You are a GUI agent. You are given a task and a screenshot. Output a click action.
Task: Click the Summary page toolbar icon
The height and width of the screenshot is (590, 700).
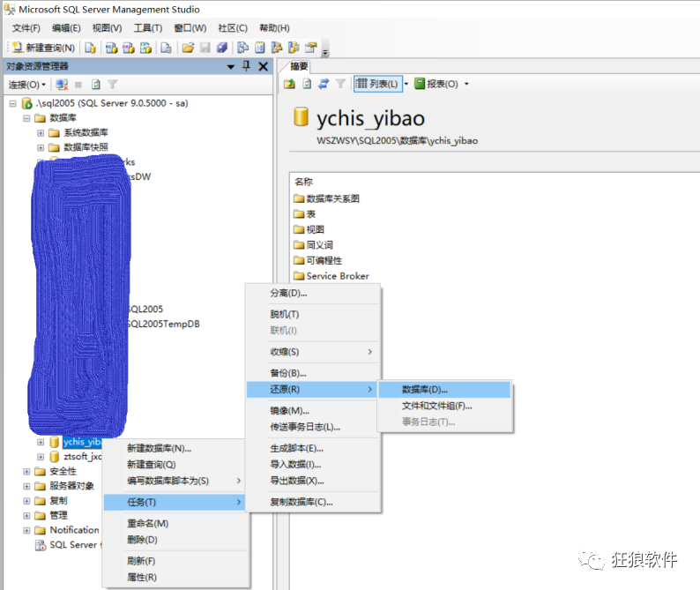[260, 48]
